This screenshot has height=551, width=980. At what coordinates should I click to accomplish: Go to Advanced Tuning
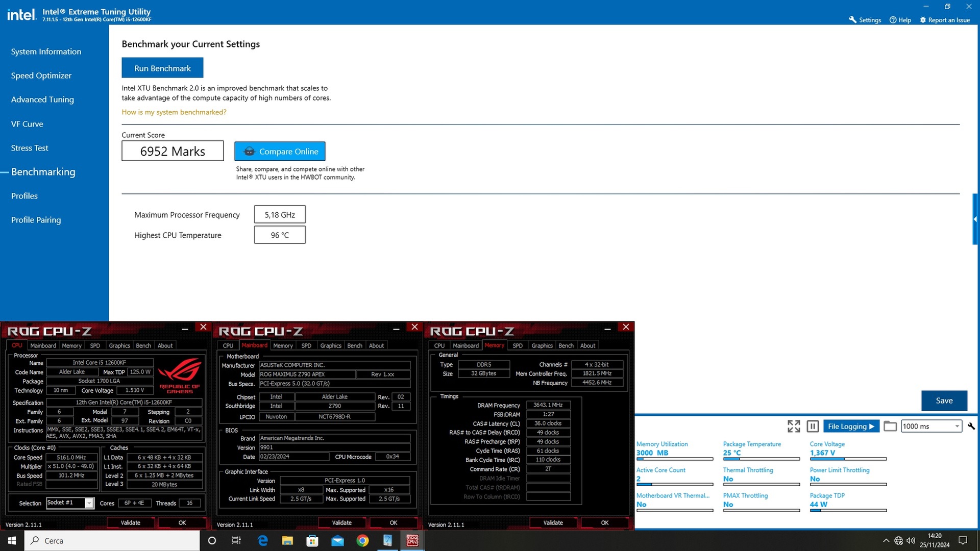pyautogui.click(x=42, y=99)
